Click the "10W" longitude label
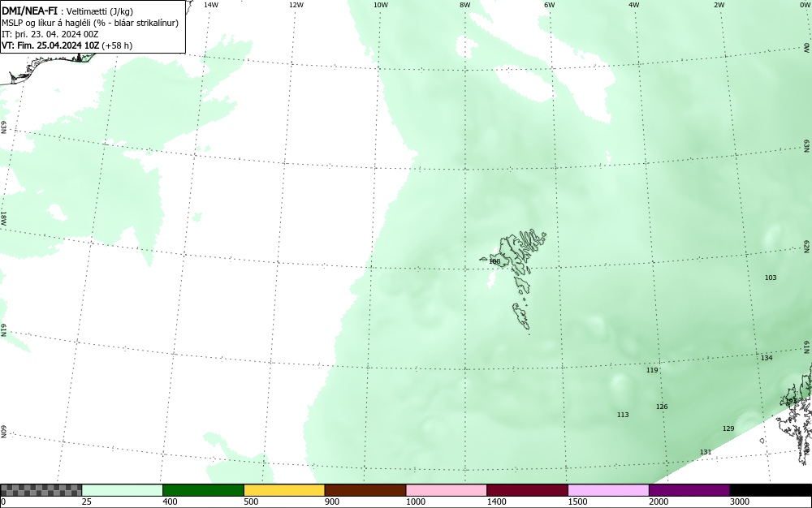The image size is (812, 508). (x=381, y=5)
